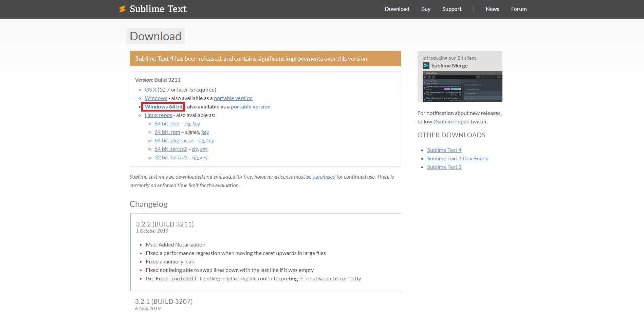Open key link for 64 bit .deb
Viewport: 644px width, 317px height.
click(x=196, y=124)
